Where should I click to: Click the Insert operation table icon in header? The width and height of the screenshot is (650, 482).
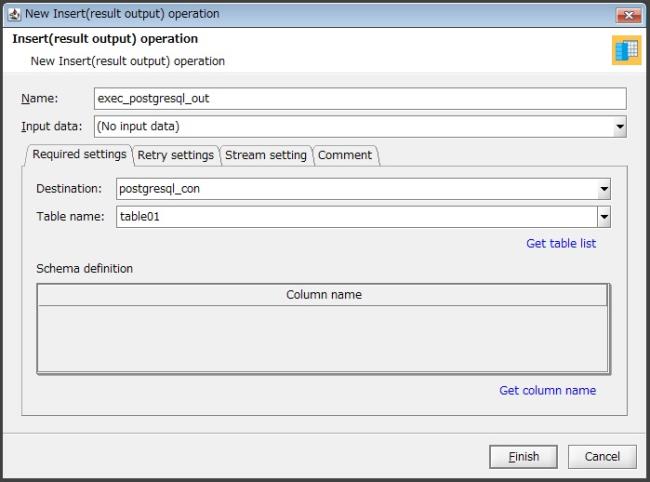626,51
